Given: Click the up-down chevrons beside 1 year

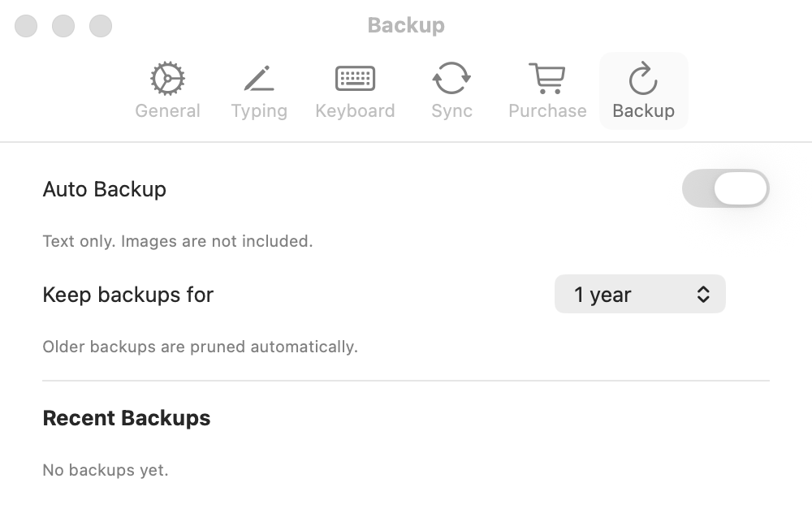Looking at the screenshot, I should 702,294.
